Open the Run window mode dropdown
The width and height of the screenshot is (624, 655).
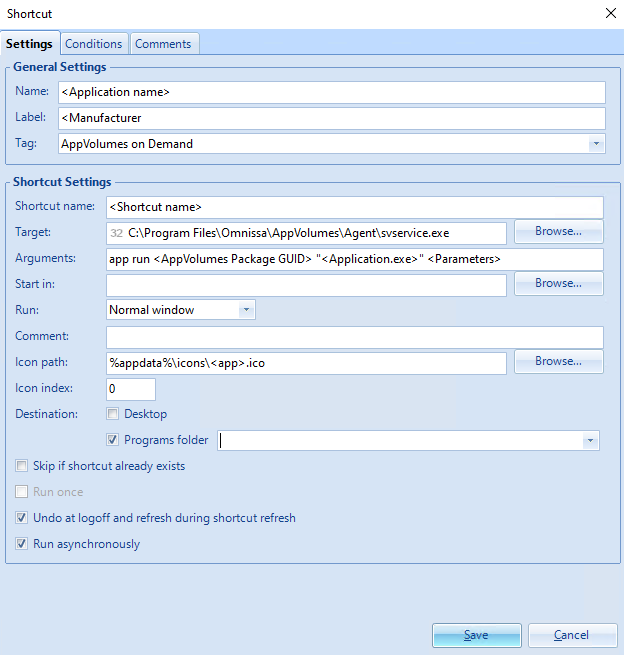(x=246, y=310)
